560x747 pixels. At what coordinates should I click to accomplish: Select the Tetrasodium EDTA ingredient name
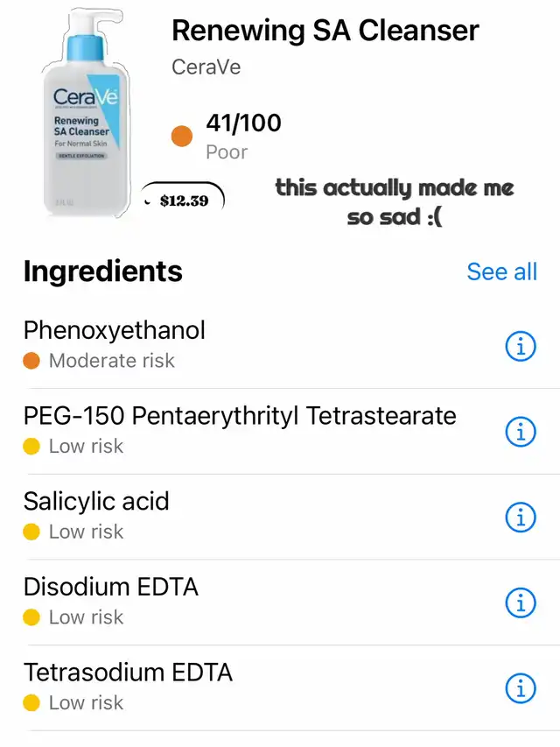[128, 673]
